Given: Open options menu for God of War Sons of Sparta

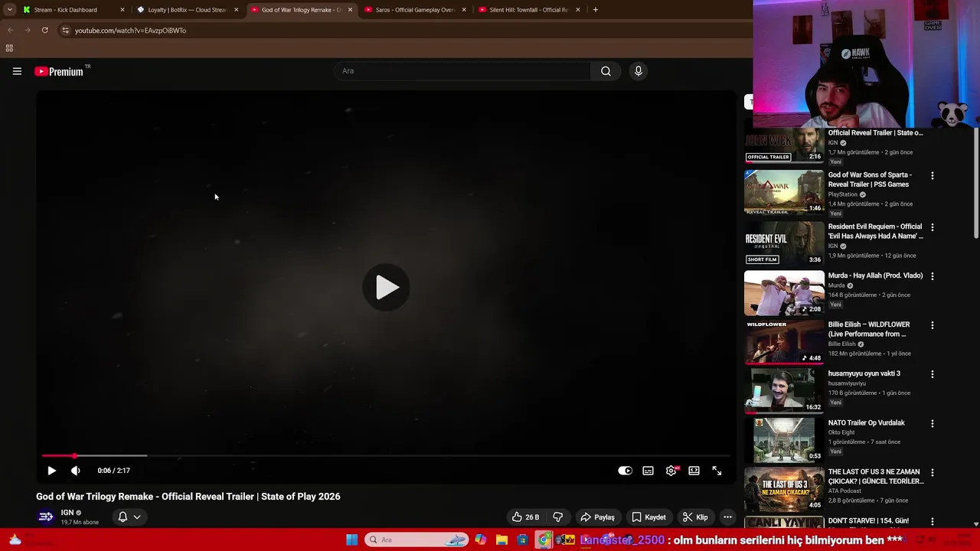Looking at the screenshot, I should [x=932, y=176].
